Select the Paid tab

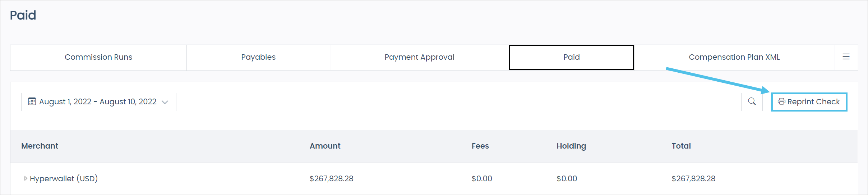[571, 57]
